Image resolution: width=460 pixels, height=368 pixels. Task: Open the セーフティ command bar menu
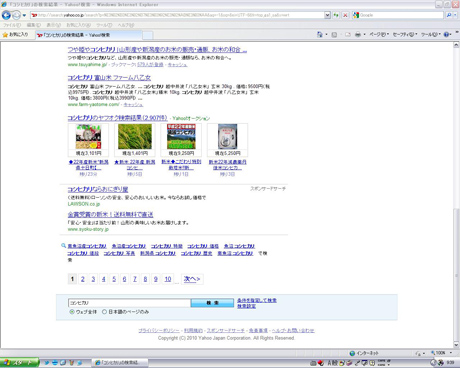(x=405, y=34)
